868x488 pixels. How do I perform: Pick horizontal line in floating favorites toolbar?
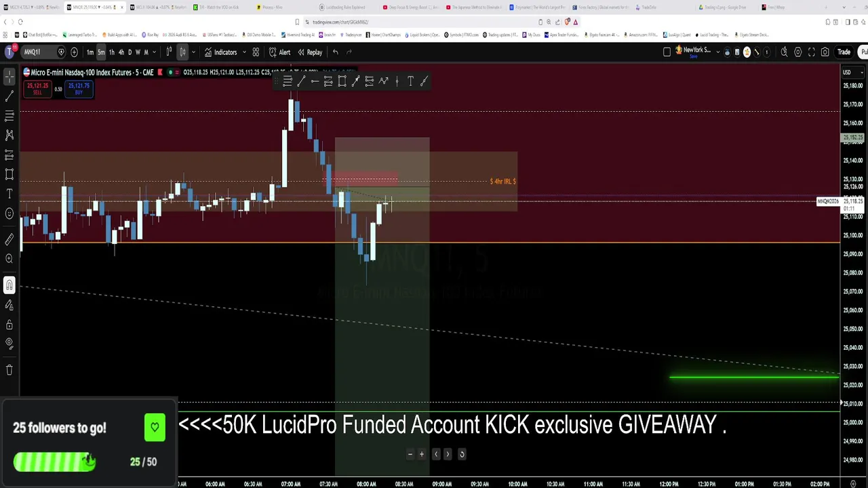click(315, 81)
